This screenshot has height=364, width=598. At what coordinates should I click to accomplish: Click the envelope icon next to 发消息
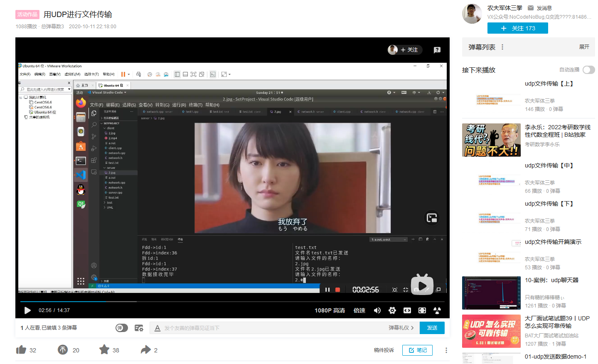(531, 8)
